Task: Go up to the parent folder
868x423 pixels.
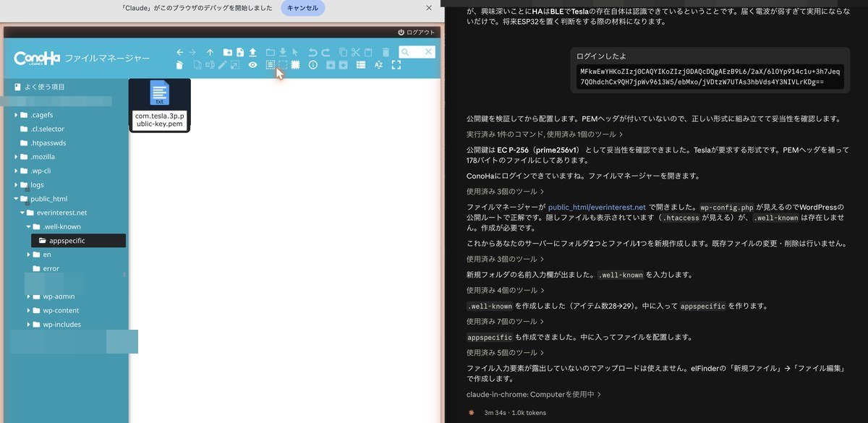Action: pos(210,52)
